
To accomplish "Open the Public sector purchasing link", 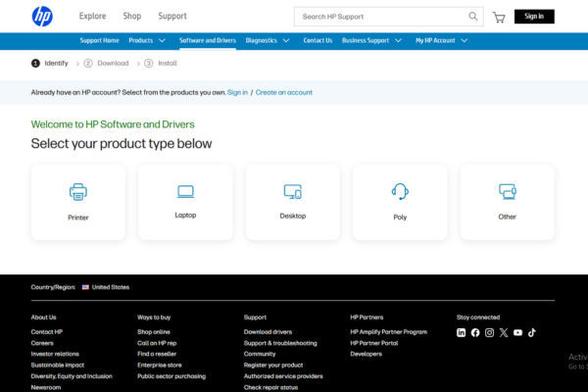I will point(171,376).
